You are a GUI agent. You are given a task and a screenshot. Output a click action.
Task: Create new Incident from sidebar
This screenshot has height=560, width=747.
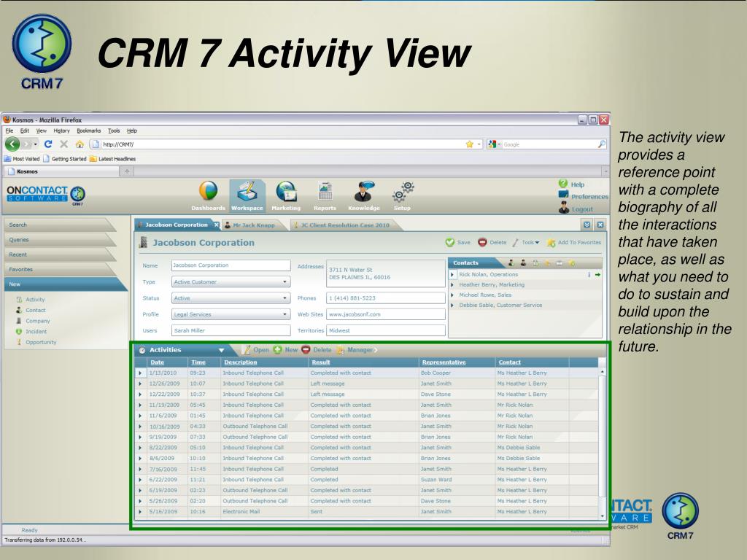coord(32,332)
